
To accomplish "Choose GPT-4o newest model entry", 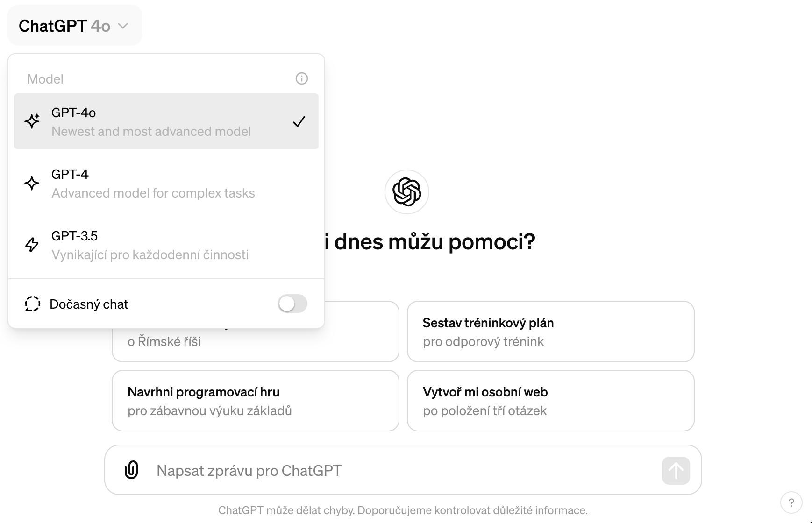I will (166, 121).
